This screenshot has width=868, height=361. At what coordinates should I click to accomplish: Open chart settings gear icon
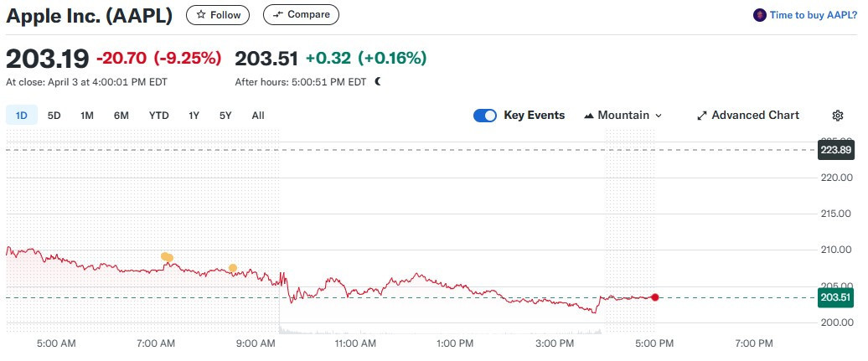pos(838,116)
